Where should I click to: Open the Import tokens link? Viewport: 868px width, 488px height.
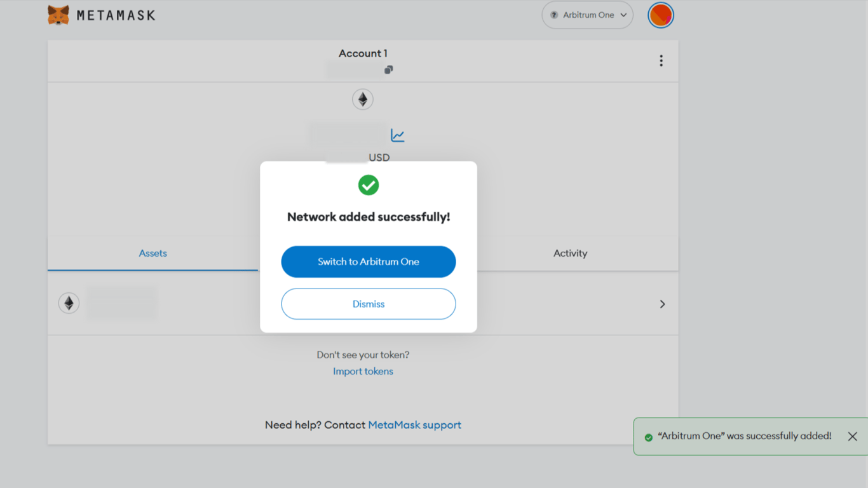(x=363, y=371)
